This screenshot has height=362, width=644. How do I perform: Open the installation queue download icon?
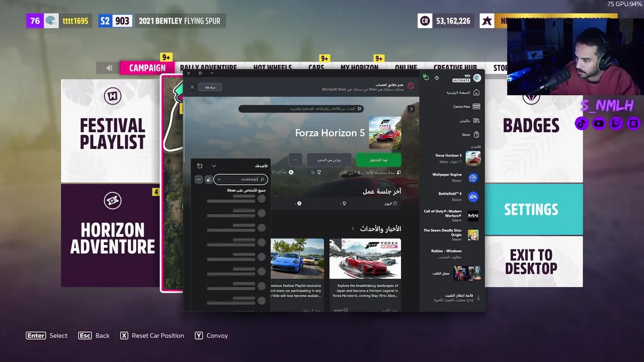[478, 298]
